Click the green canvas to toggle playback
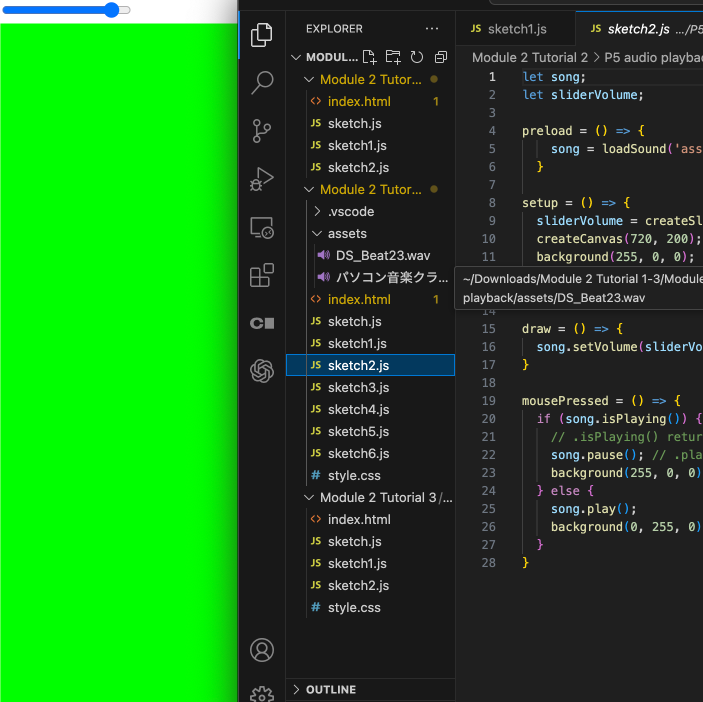This screenshot has height=702, width=703. (x=119, y=362)
